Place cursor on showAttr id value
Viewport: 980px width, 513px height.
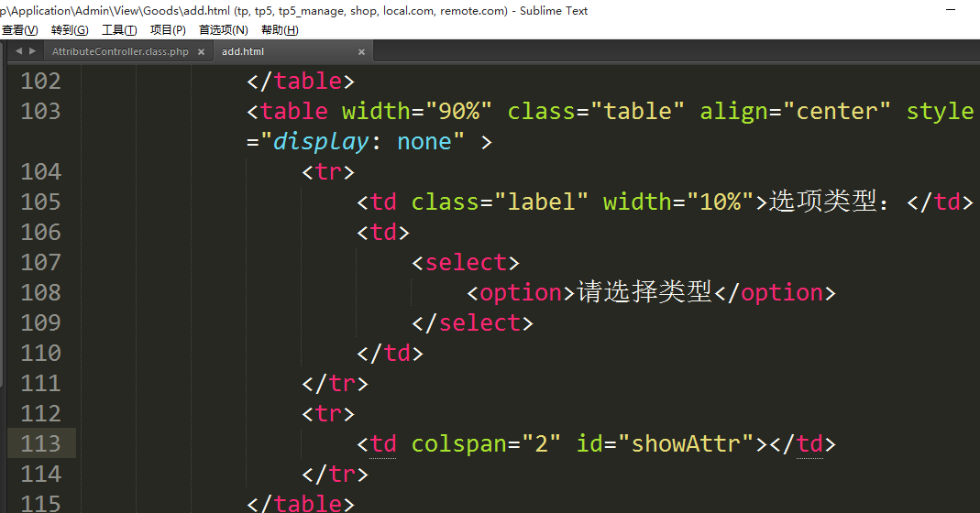pos(686,443)
